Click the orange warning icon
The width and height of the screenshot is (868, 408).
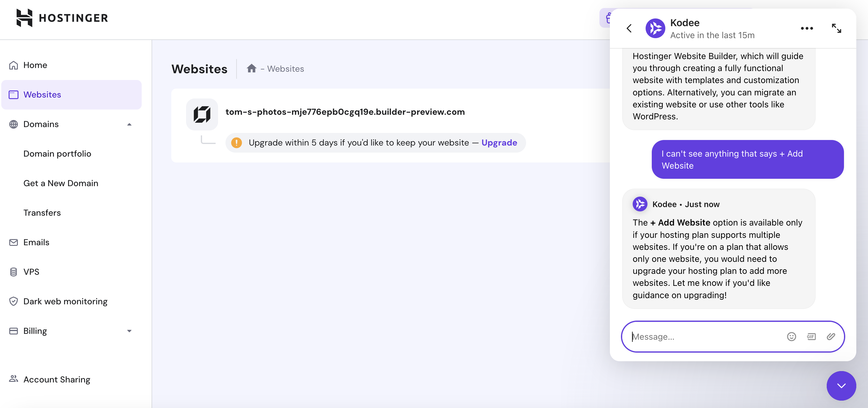tap(236, 143)
